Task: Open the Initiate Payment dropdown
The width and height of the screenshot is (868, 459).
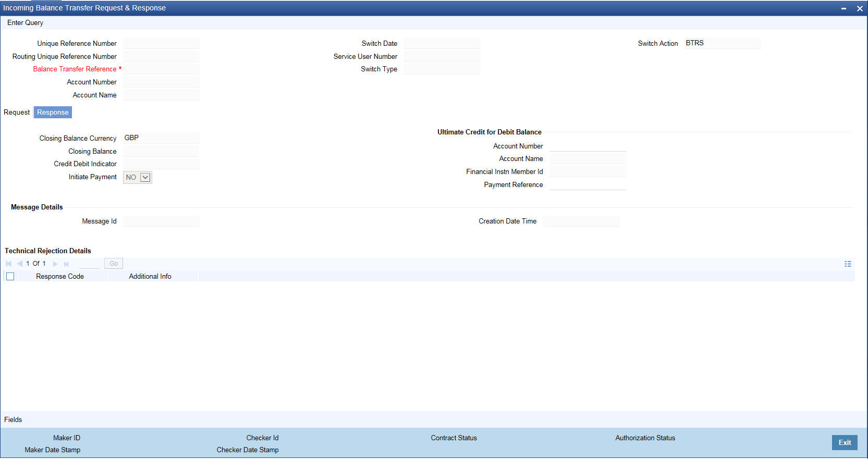Action: 138,177
